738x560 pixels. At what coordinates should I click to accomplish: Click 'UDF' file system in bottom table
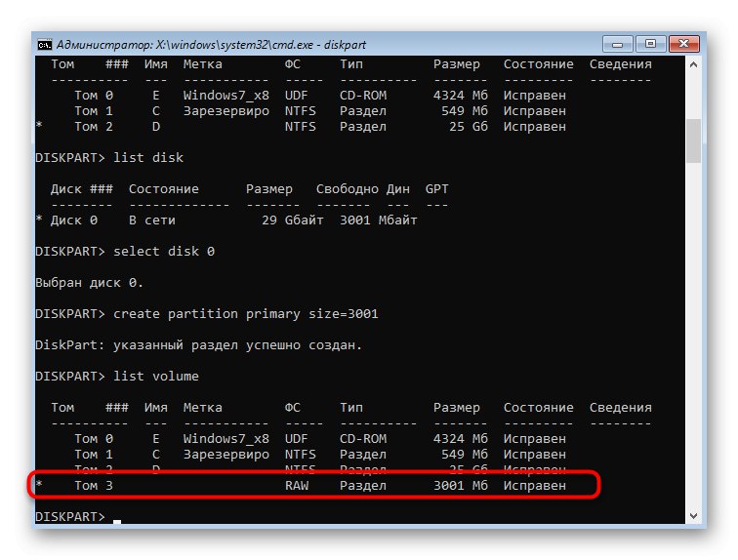click(x=296, y=439)
